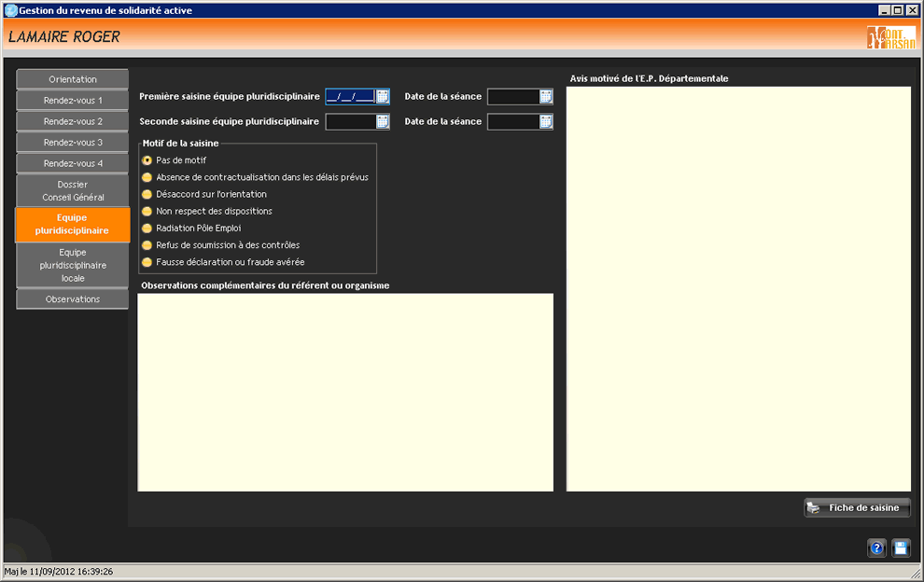This screenshot has height=582, width=924.
Task: Open calendar for second Date de la séance
Action: pos(546,121)
